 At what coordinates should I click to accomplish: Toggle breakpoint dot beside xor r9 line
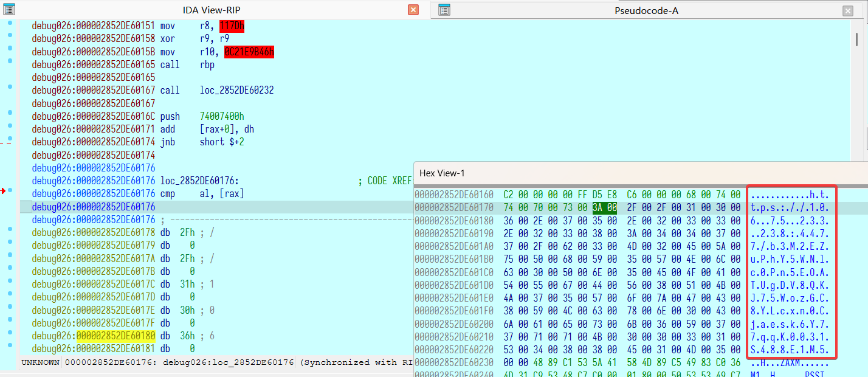[10, 35]
